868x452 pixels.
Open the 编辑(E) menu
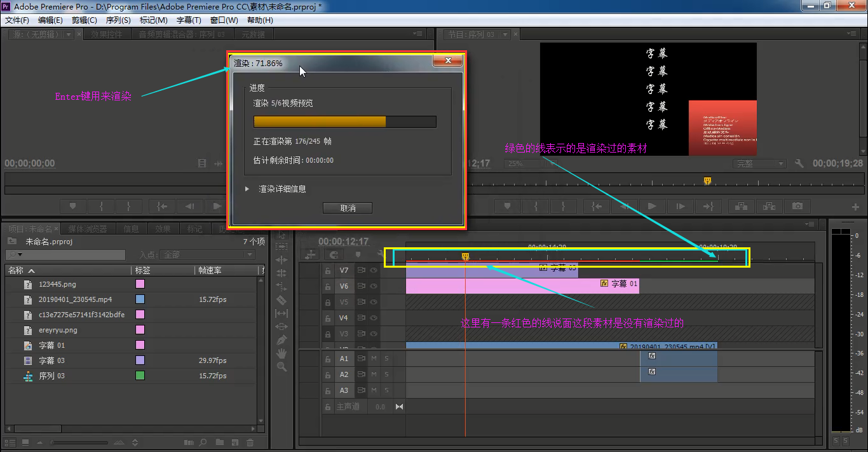coord(50,20)
